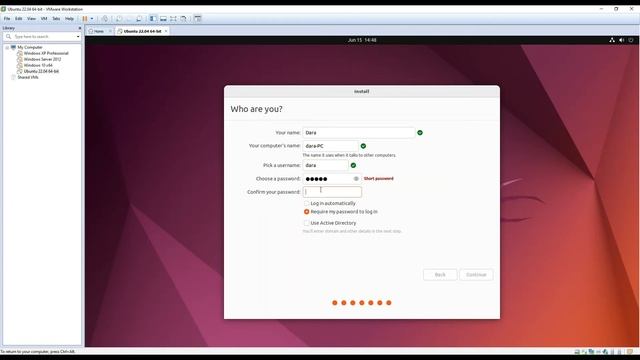
Task: Close the Ubuntu 22.04 64-bit tab
Action: point(166,31)
